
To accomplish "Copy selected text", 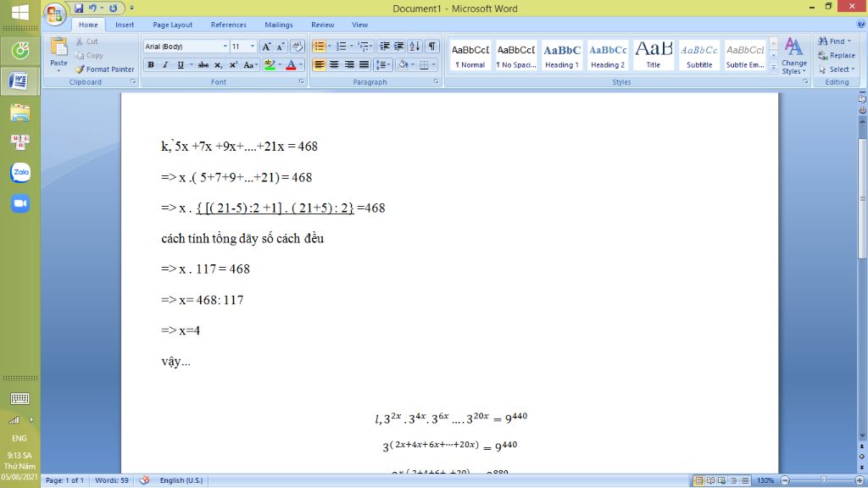I will (89, 55).
